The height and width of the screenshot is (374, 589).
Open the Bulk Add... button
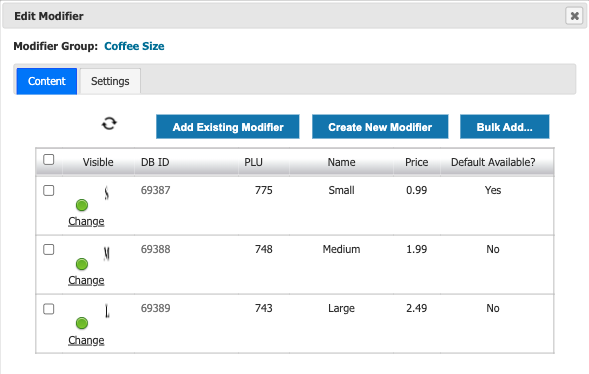(x=504, y=127)
